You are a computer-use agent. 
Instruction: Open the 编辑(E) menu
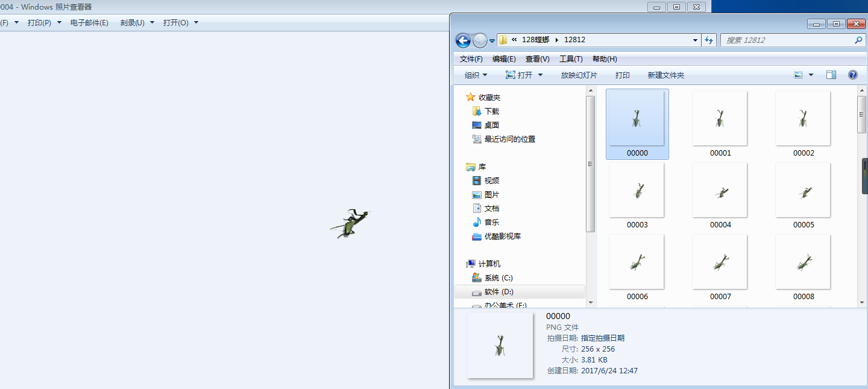coord(504,59)
